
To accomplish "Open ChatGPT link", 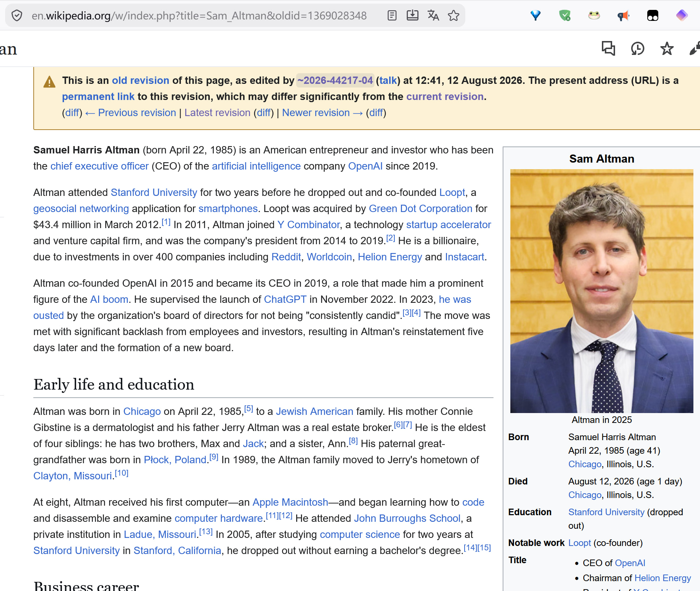I will pyautogui.click(x=285, y=300).
